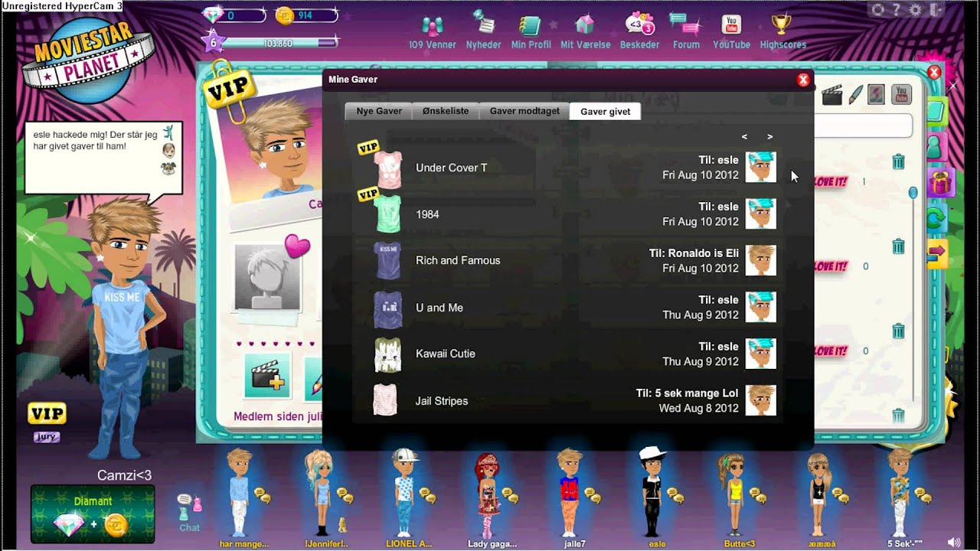
Task: Click the clapperboard movie icon in profile header
Action: coord(832,95)
